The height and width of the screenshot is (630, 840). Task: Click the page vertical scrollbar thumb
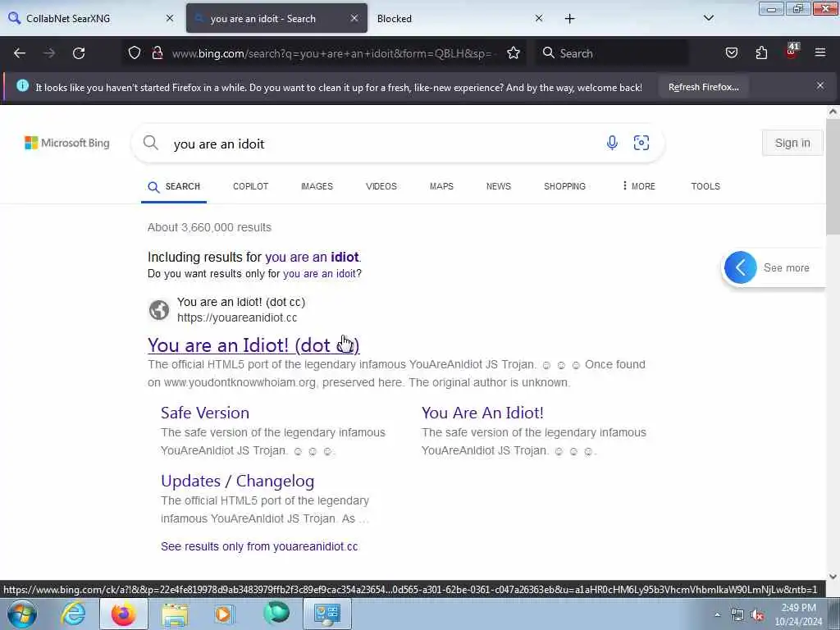tap(833, 177)
